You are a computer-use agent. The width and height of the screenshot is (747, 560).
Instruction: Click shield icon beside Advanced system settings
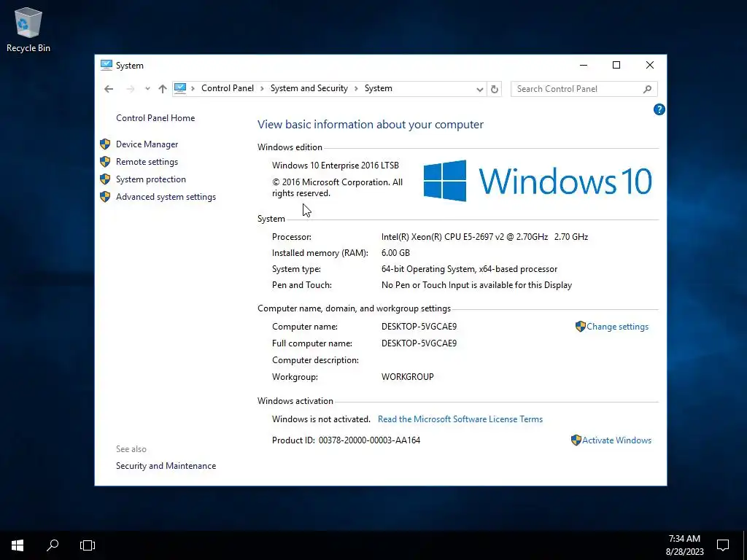point(105,197)
